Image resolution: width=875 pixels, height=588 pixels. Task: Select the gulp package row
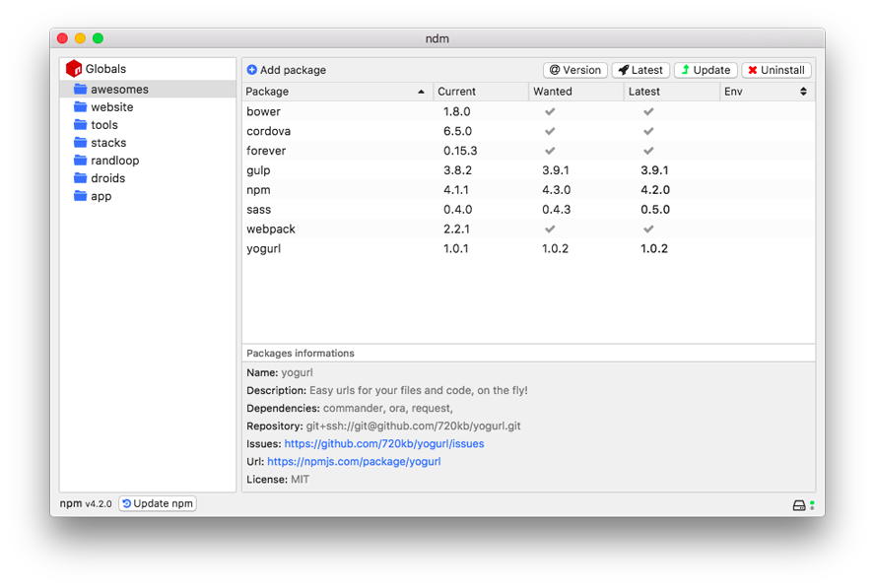[528, 170]
